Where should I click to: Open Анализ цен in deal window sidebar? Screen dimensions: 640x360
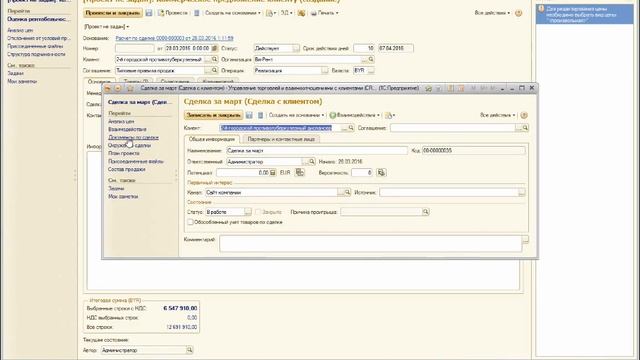121,122
